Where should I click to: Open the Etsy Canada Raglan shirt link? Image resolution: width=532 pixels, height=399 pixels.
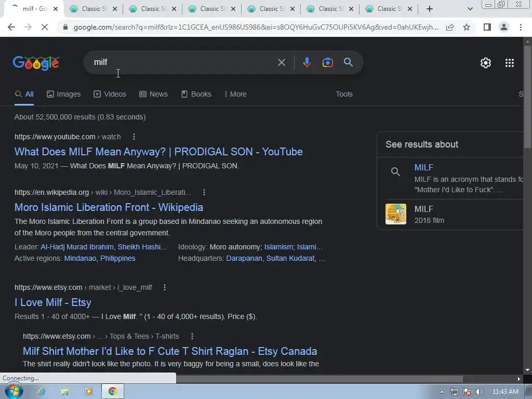tap(170, 351)
